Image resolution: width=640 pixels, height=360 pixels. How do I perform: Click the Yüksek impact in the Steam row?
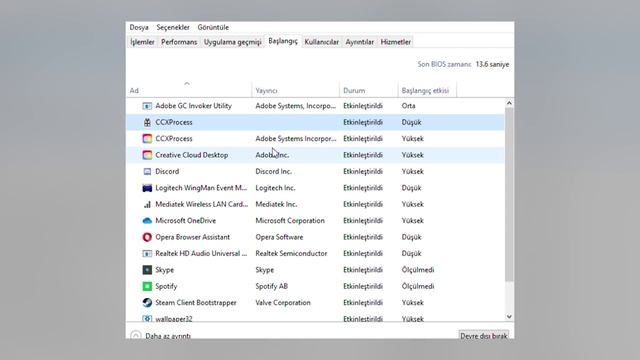pyautogui.click(x=412, y=302)
